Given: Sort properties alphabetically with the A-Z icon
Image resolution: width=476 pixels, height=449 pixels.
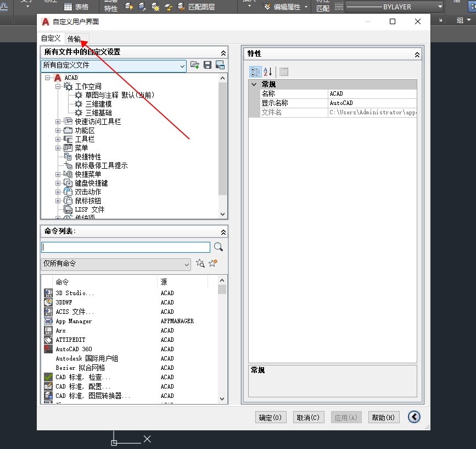Looking at the screenshot, I should coord(268,71).
